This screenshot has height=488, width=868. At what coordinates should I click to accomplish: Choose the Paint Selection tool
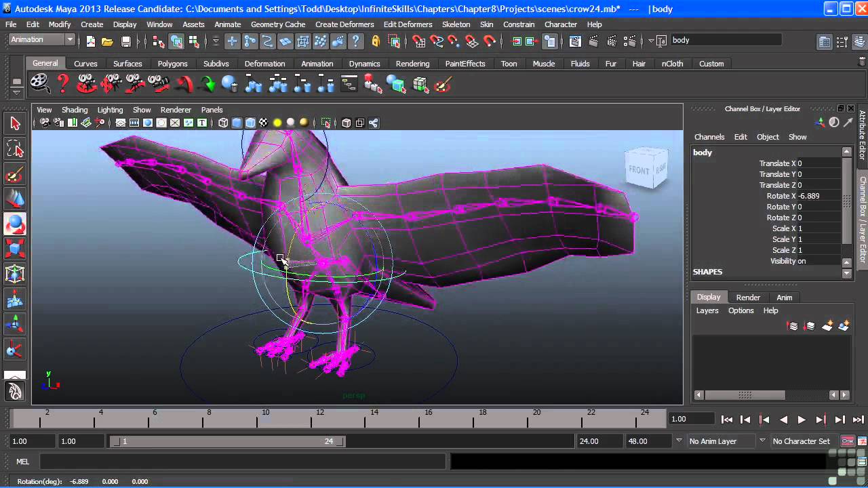pyautogui.click(x=15, y=175)
